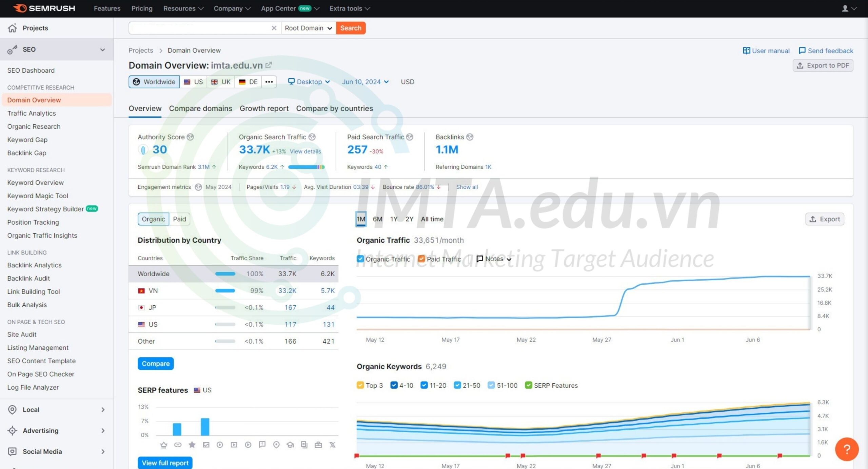Click the blue Compare button
This screenshot has width=868, height=469.
click(x=156, y=363)
